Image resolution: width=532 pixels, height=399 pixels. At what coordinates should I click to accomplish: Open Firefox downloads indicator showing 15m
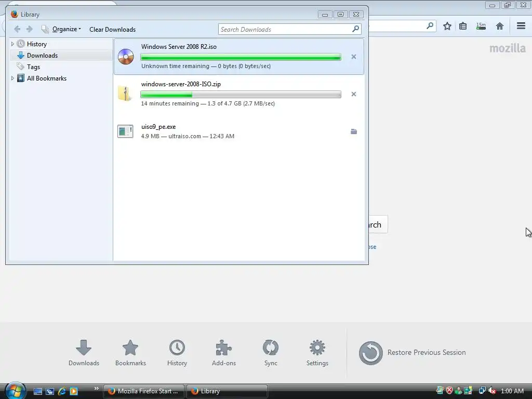pos(481,26)
